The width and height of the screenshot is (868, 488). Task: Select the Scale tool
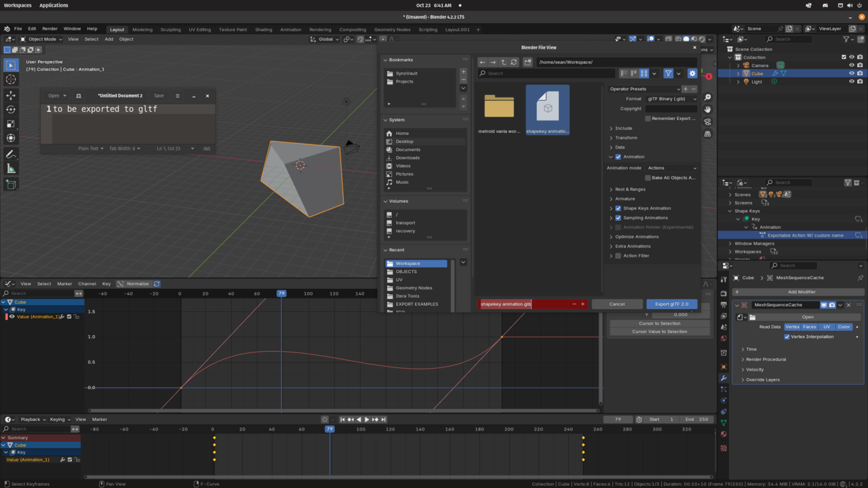(11, 124)
